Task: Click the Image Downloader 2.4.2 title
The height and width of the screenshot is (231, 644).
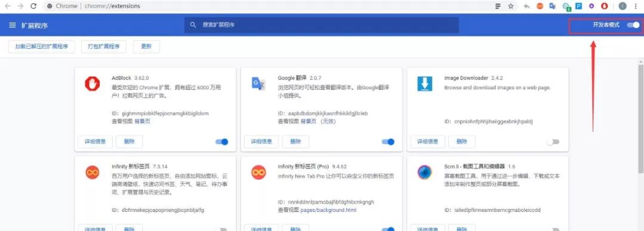Action: pos(473,77)
